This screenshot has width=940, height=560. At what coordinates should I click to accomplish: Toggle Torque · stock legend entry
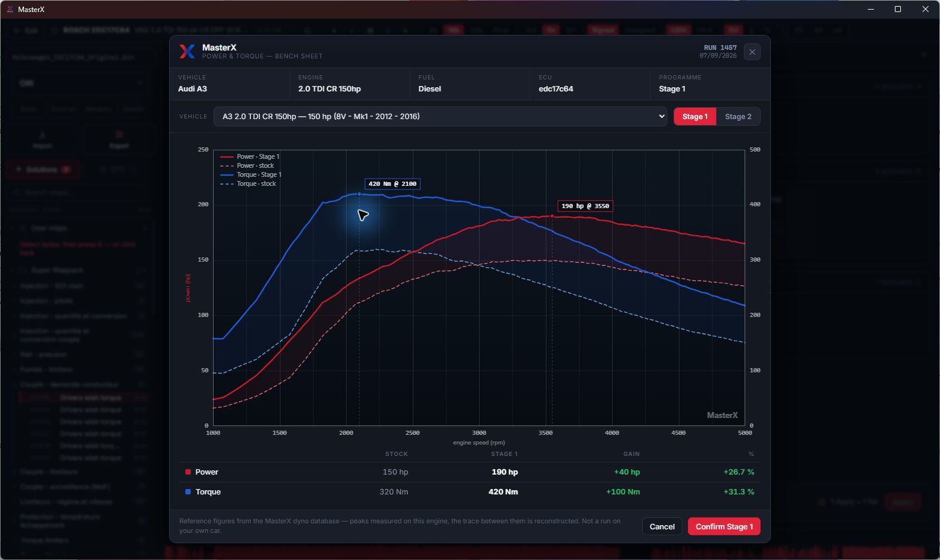[249, 183]
